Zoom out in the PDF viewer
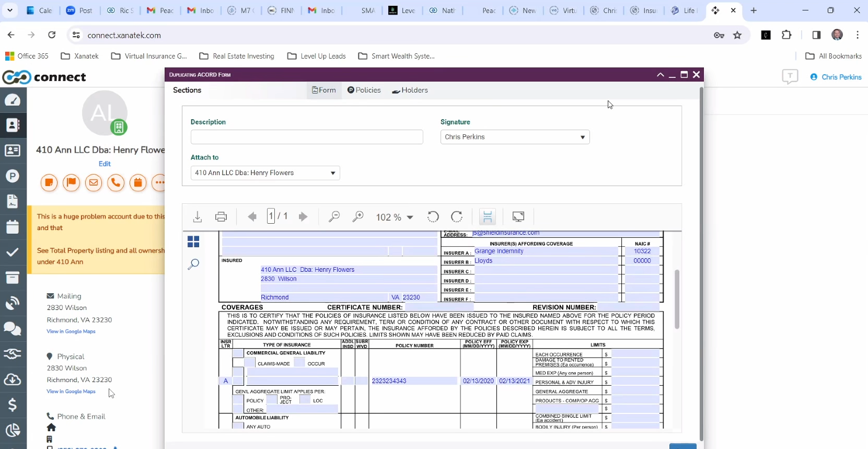 334,216
